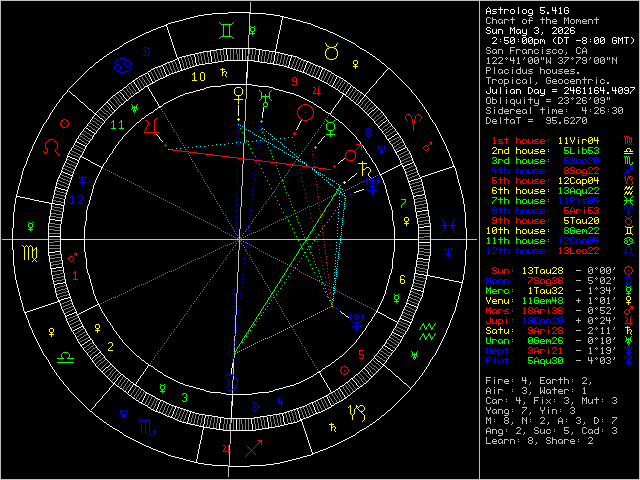The width and height of the screenshot is (640, 480).
Task: Click the yellow Taurus glyph on the outer zodiac ring
Action: click(x=331, y=52)
